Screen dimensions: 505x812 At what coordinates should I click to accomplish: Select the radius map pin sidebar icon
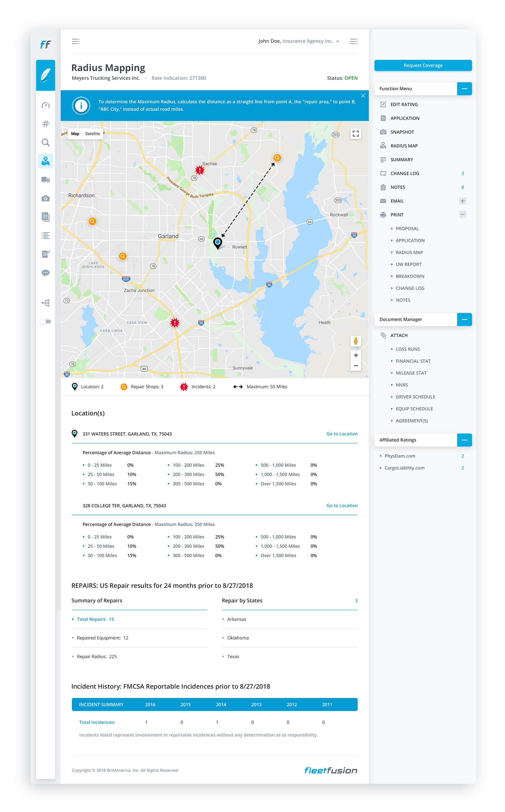point(46,161)
